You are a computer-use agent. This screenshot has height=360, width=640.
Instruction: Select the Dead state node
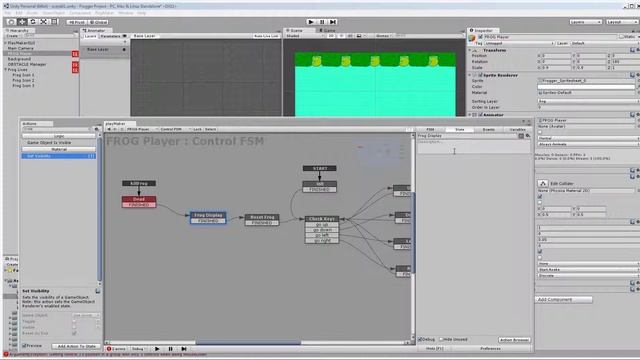click(x=139, y=202)
